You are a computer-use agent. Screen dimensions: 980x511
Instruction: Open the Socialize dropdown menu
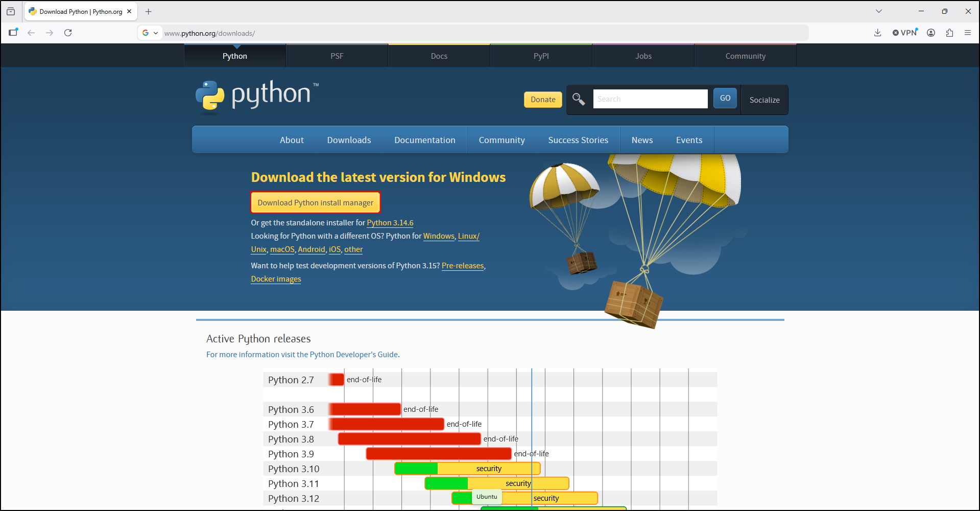pos(764,100)
